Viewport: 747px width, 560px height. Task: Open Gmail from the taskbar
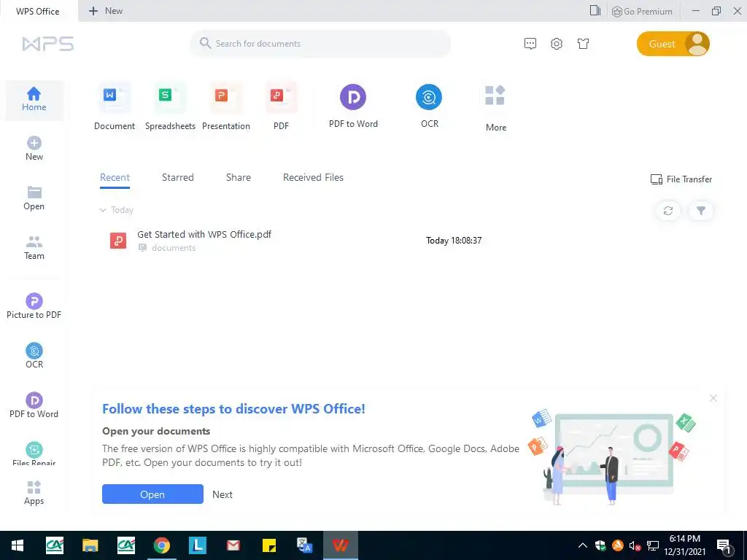pyautogui.click(x=233, y=545)
